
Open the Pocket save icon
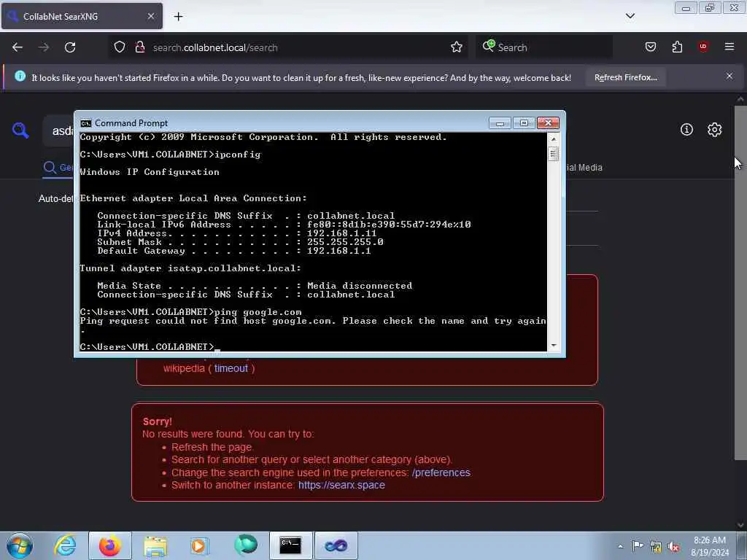[x=650, y=47]
